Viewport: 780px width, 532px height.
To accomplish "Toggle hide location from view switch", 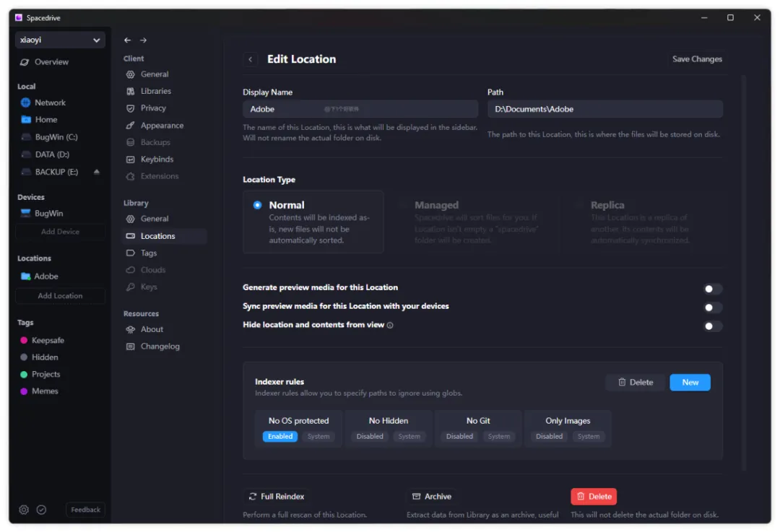I will (712, 326).
